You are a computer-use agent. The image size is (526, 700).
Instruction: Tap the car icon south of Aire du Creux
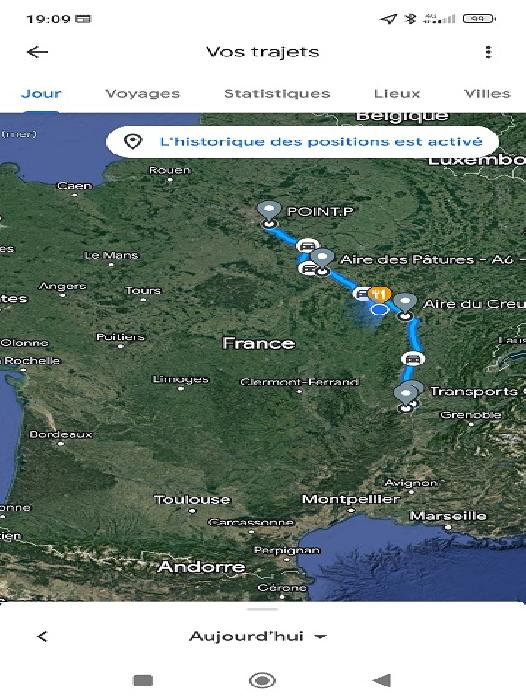[x=413, y=358]
